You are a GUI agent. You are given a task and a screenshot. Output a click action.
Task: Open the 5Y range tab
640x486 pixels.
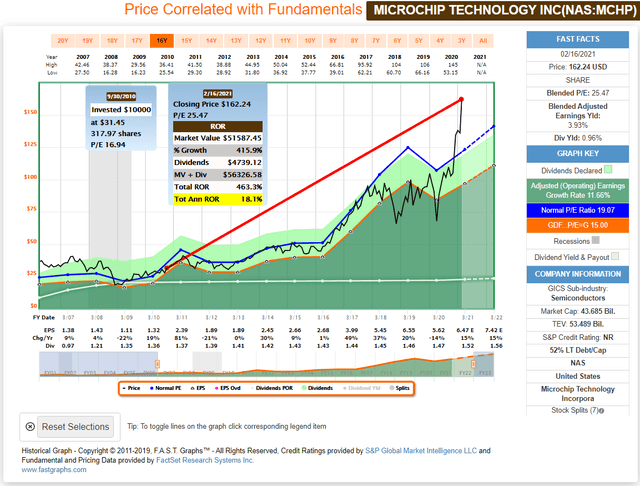(x=419, y=41)
